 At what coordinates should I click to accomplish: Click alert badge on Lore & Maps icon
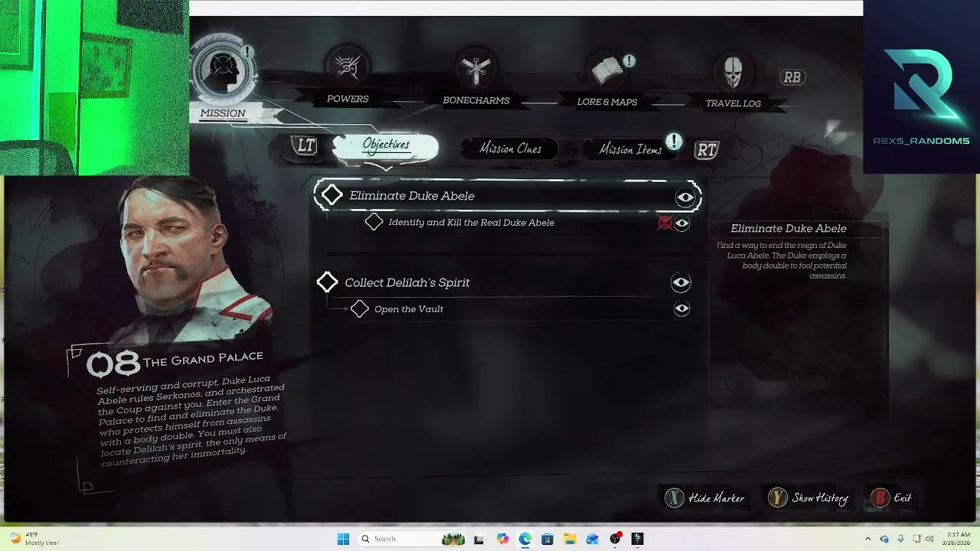click(x=629, y=60)
